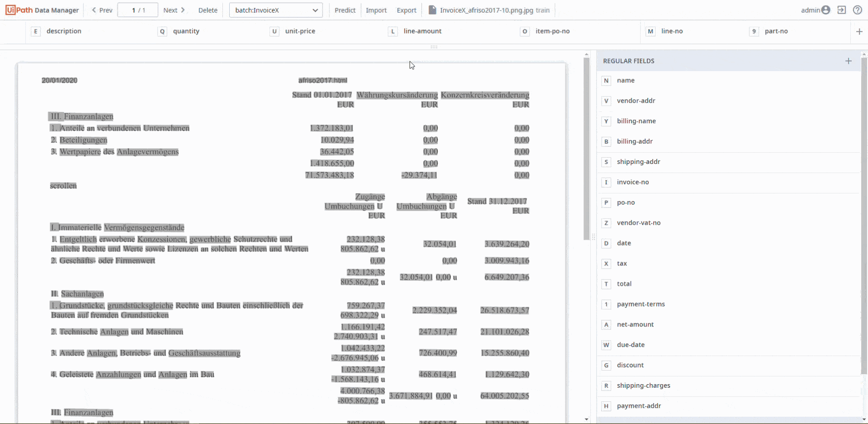Click the document file icon

(432, 10)
